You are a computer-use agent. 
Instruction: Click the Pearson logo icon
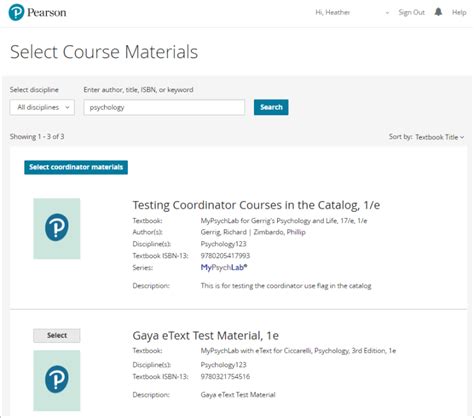(x=16, y=12)
